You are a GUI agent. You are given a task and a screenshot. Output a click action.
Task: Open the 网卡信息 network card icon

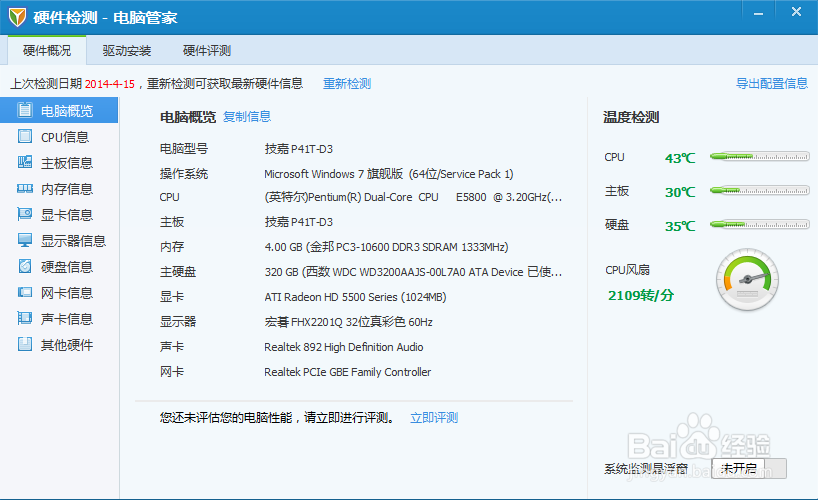click(x=25, y=292)
